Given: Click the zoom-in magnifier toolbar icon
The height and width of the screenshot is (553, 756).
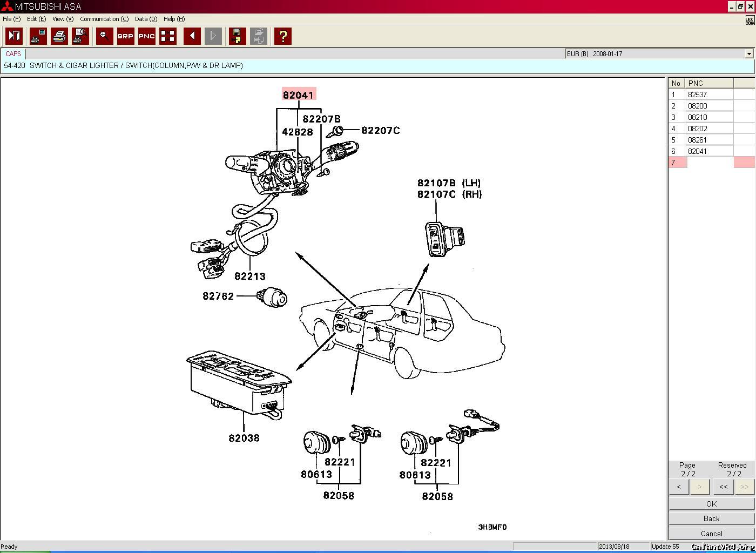Looking at the screenshot, I should [104, 36].
